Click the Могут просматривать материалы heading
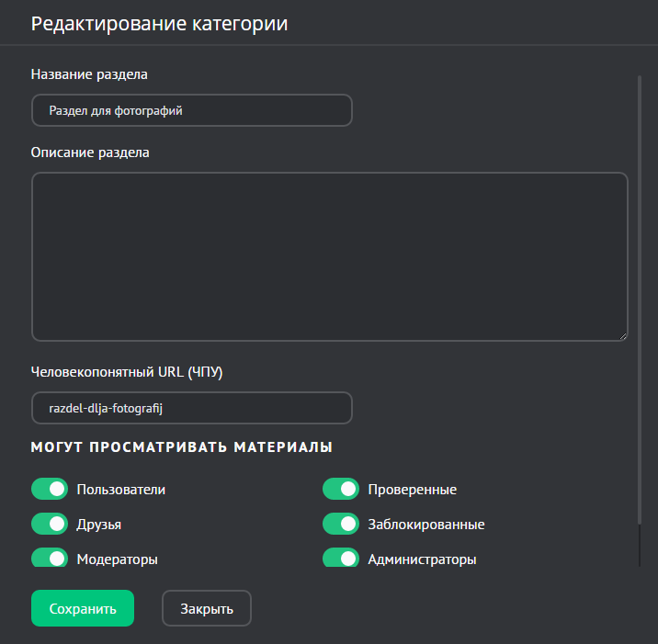Screen dimensions: 658x644 point(181,447)
